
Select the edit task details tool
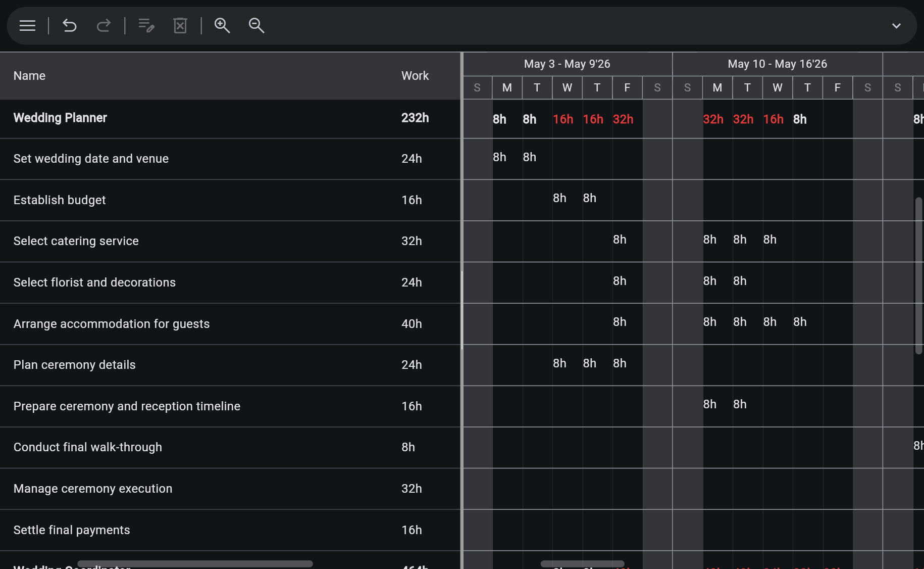tap(146, 25)
